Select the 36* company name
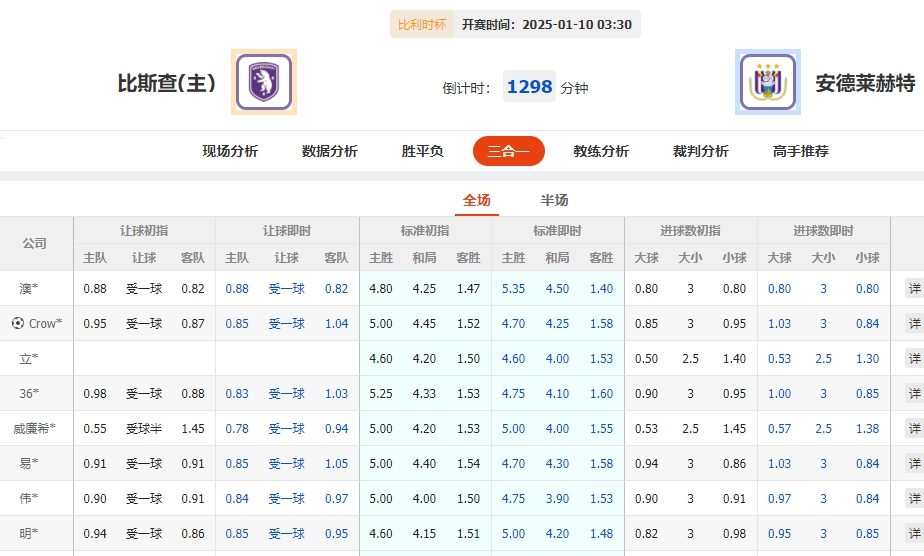The height and width of the screenshot is (556, 924). (29, 394)
